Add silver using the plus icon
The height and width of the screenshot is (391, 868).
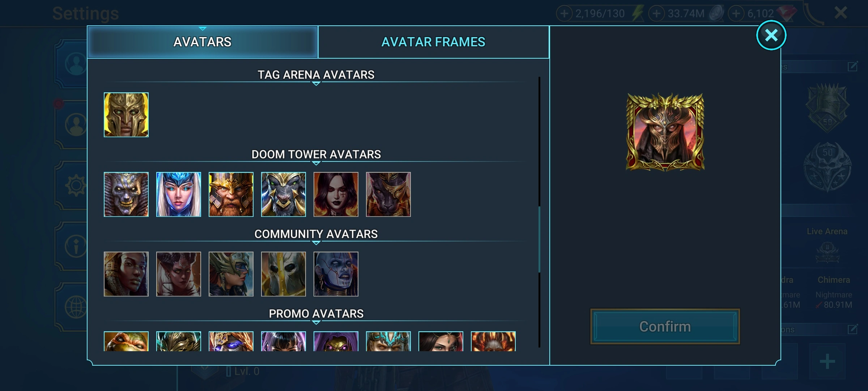click(656, 14)
